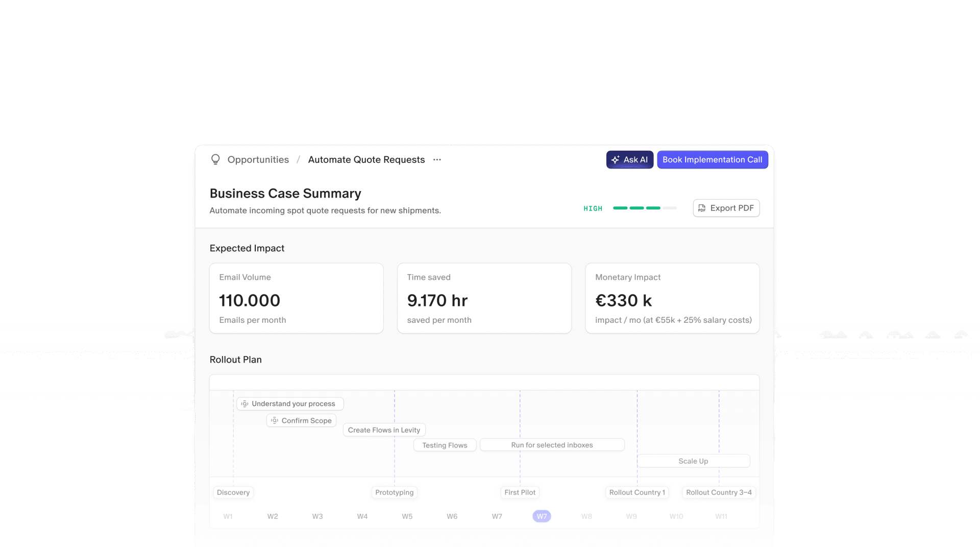980x547 pixels.
Task: Select the First Pilot milestone label
Action: [520, 492]
